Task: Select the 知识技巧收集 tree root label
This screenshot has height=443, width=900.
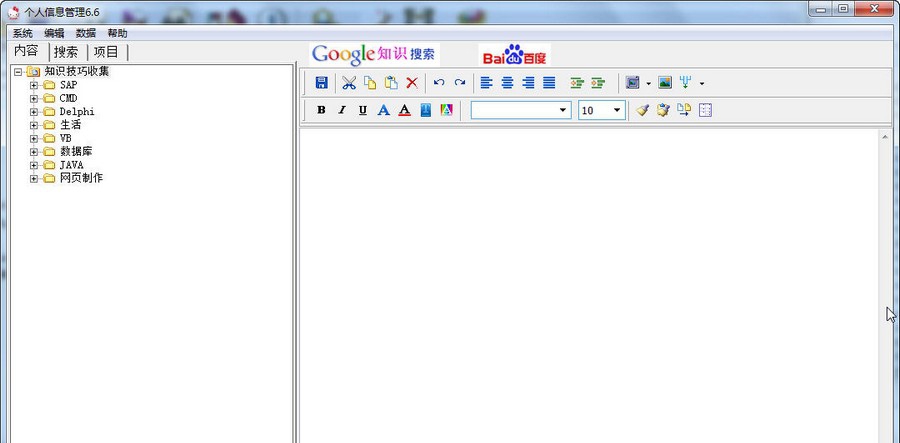Action: [76, 72]
